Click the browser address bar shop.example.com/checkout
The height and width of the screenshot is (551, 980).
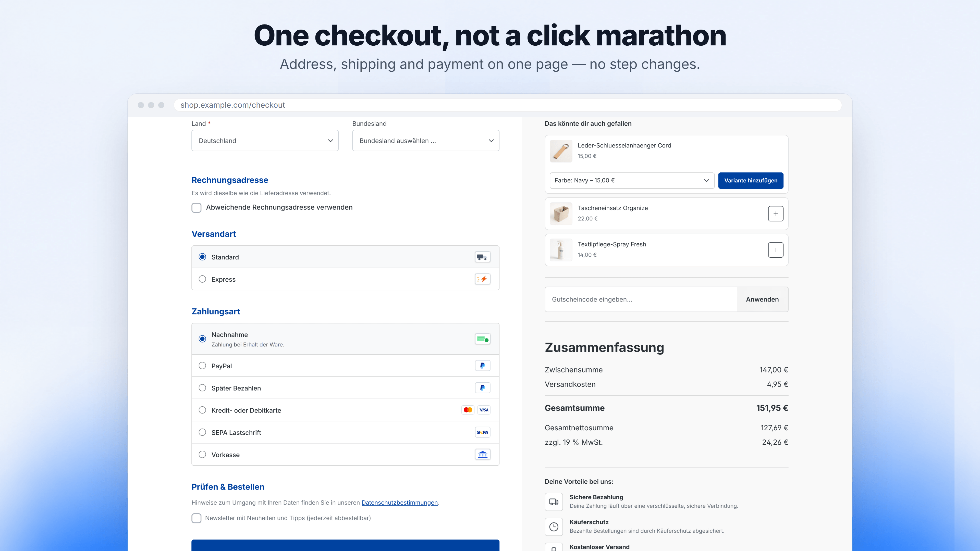508,105
